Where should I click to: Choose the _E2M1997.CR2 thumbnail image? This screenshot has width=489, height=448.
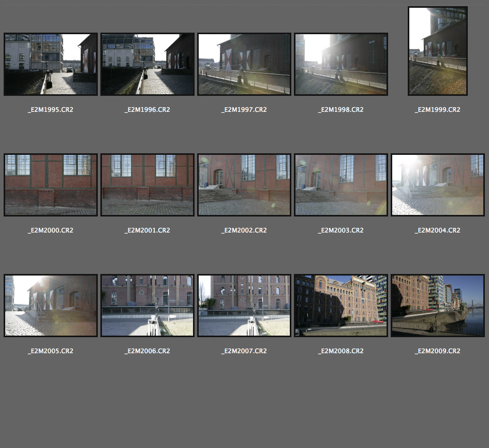(x=244, y=64)
